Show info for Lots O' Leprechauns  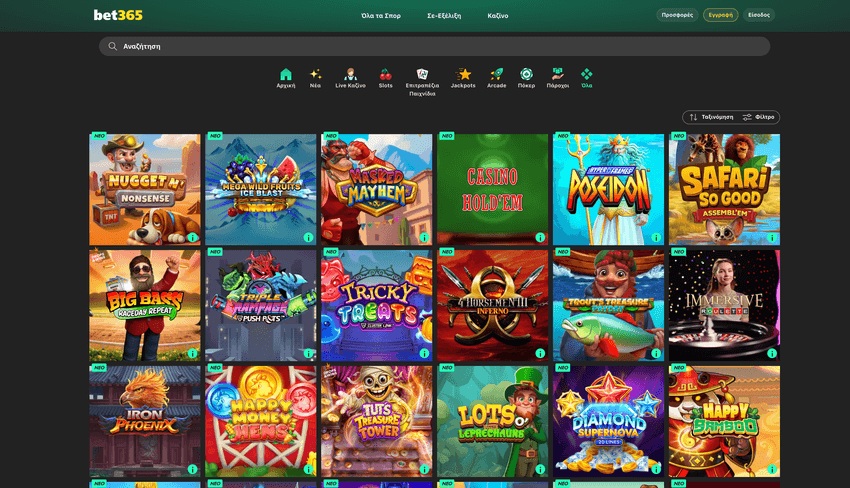[x=540, y=470]
